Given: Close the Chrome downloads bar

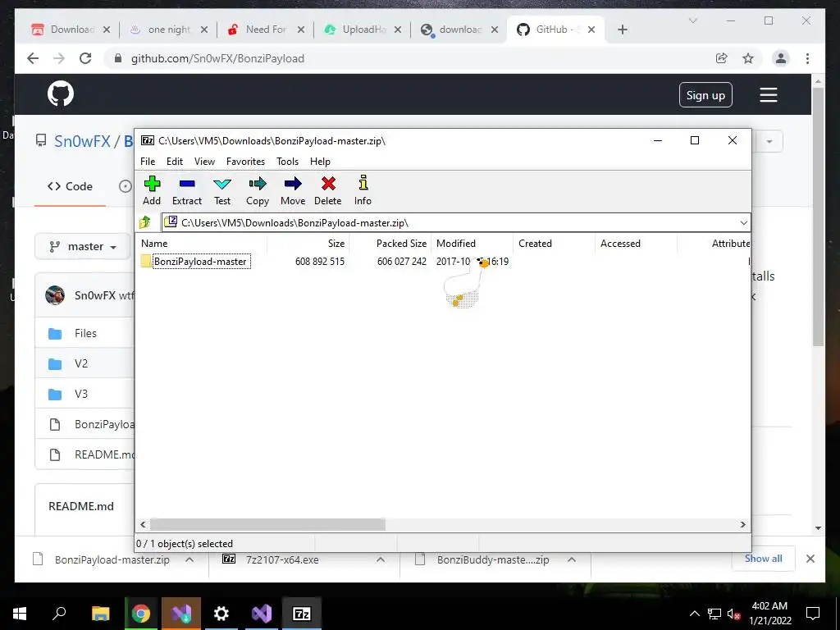Looking at the screenshot, I should 810,559.
